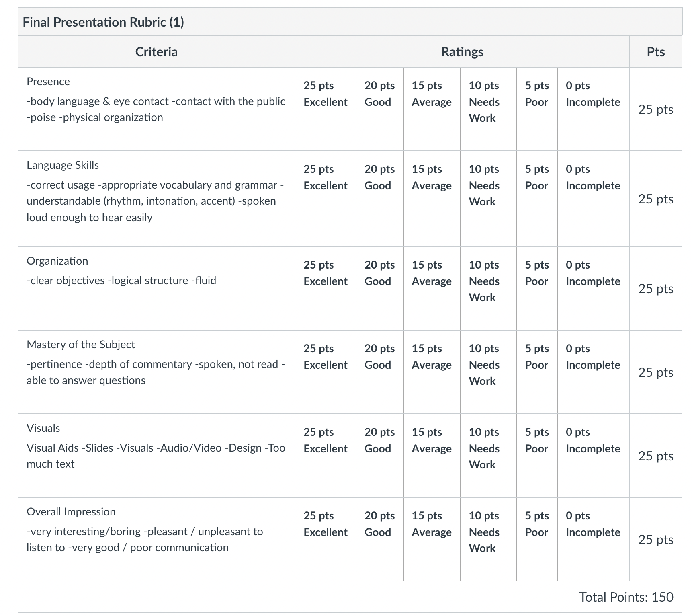Select 25 pts Excellent rating for Presence
The image size is (692, 616).
coord(325,109)
